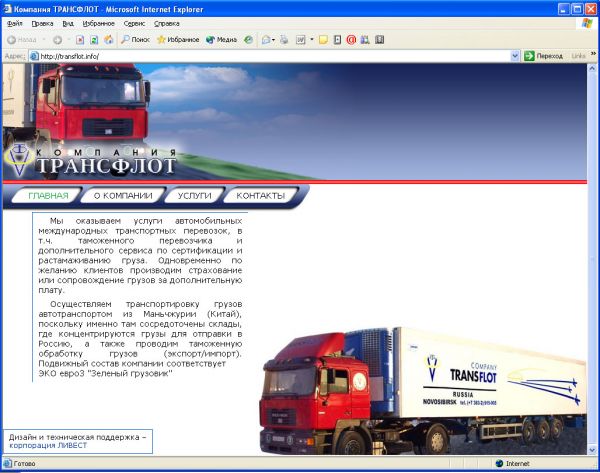
Task: Open the Mail dropdown arrow
Action: click(273, 40)
